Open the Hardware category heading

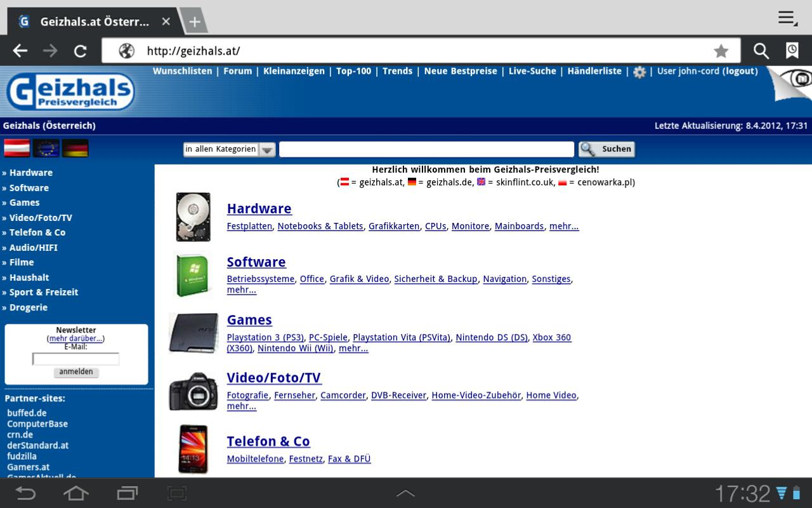tap(259, 209)
